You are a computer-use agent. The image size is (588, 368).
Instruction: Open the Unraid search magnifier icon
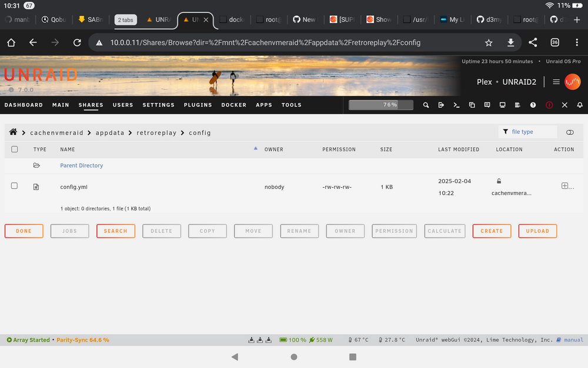[426, 105]
